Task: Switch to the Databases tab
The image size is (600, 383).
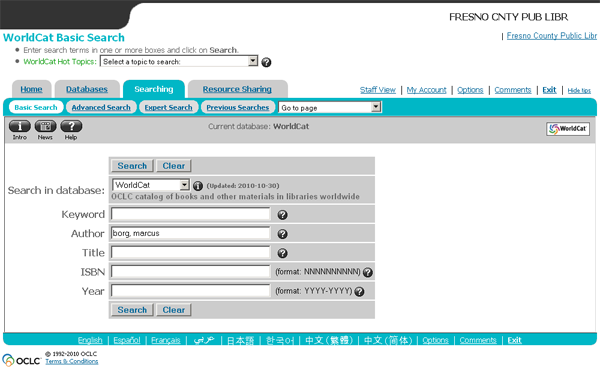Action: (87, 89)
